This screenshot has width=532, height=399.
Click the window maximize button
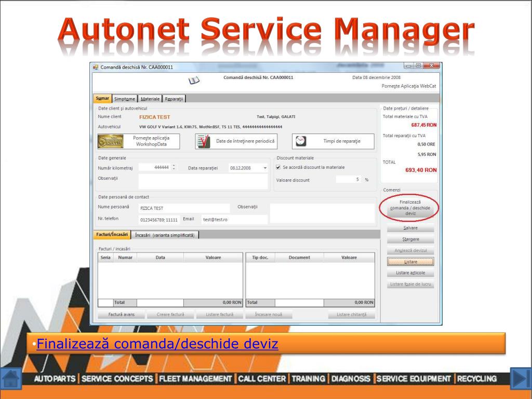point(418,65)
